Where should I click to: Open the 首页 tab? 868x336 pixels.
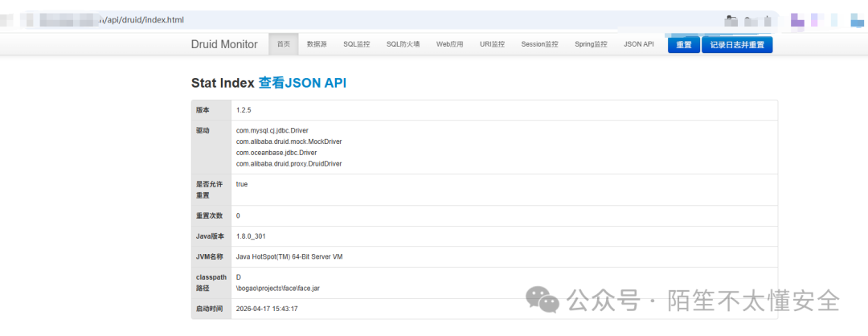[284, 44]
